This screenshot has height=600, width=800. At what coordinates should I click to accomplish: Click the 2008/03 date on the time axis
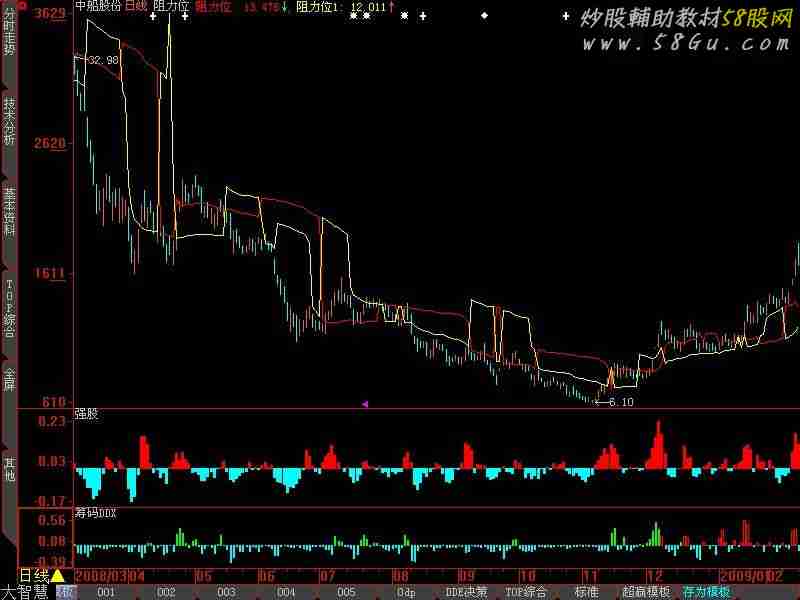(x=101, y=577)
